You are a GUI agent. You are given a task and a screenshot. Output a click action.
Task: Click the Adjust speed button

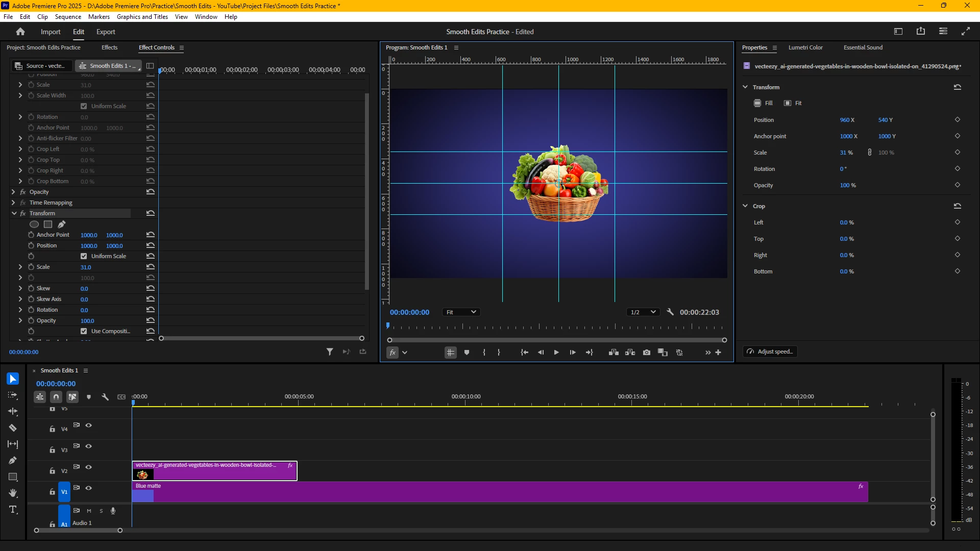pos(770,352)
